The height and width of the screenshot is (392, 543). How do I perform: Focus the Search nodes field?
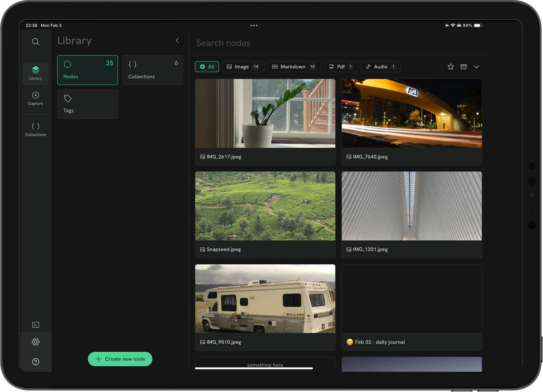click(x=338, y=43)
